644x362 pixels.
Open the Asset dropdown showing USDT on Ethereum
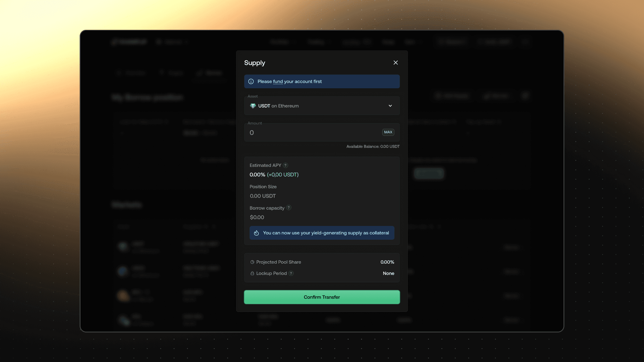pyautogui.click(x=321, y=106)
